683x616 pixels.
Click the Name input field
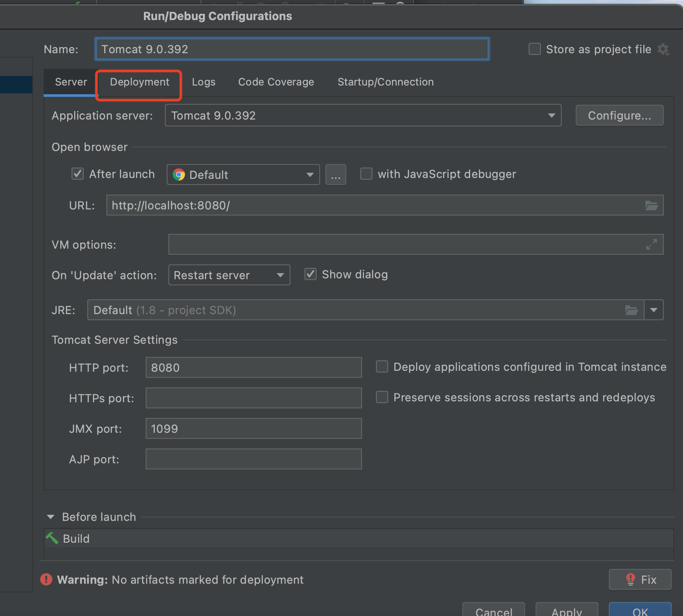pyautogui.click(x=292, y=49)
